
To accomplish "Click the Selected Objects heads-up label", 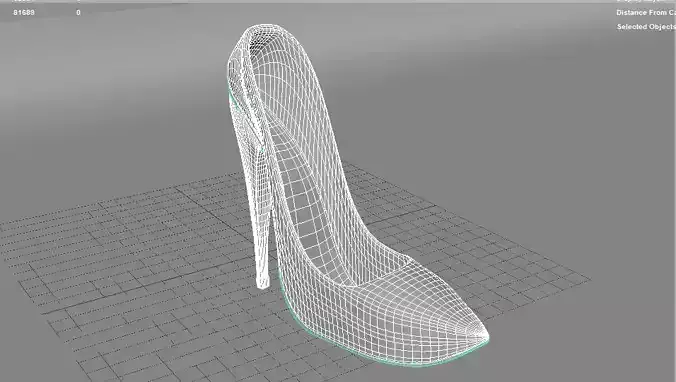I will (646, 27).
